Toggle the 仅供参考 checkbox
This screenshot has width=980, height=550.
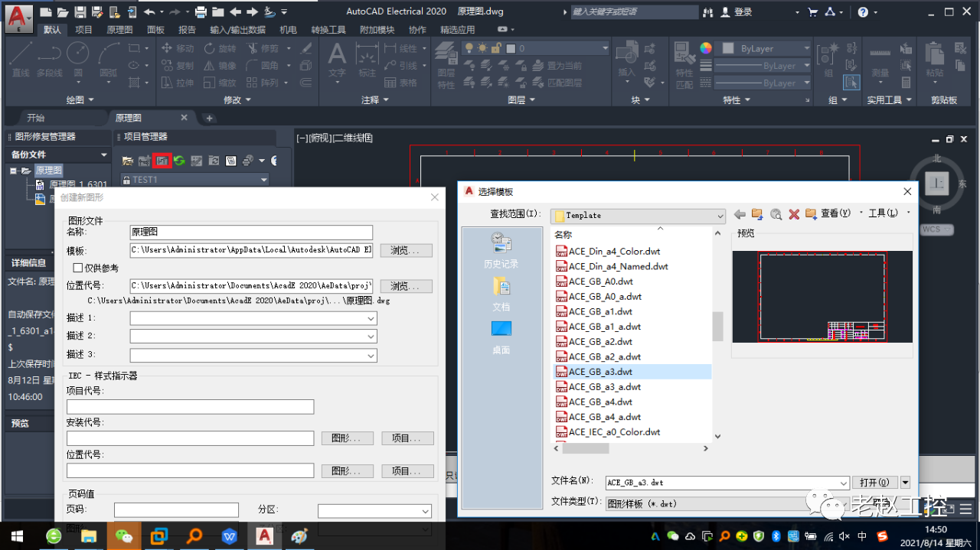coord(77,268)
